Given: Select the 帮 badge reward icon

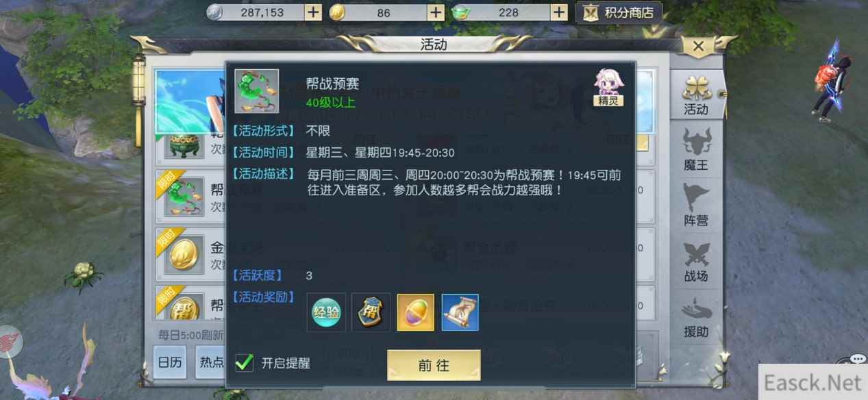Looking at the screenshot, I should pyautogui.click(x=371, y=312).
